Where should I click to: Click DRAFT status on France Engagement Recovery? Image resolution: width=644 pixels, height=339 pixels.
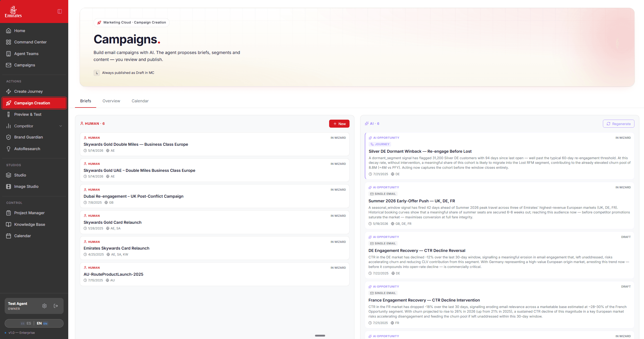coord(626,287)
